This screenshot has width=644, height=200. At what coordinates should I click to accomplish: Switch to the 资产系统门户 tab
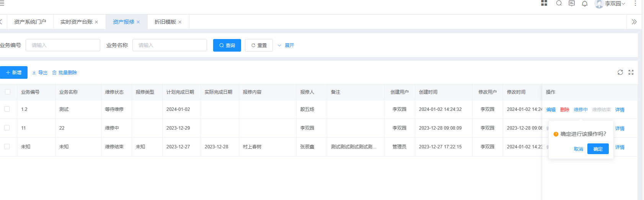[30, 22]
